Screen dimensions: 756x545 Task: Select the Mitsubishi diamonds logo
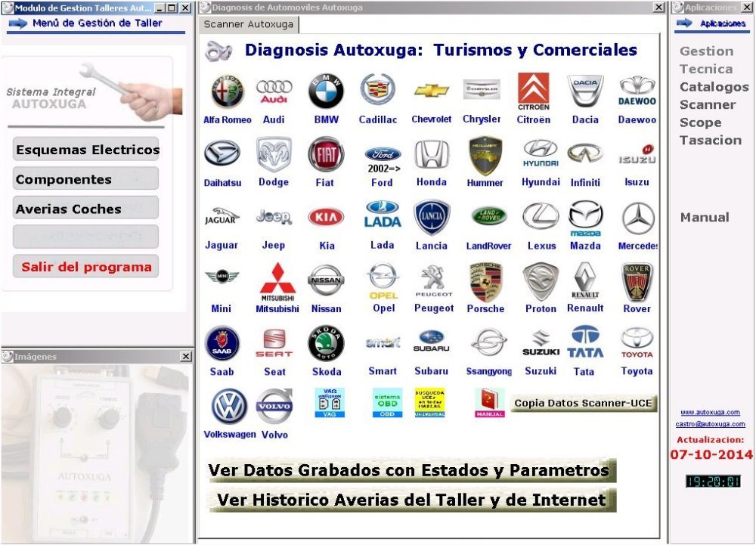tap(277, 281)
